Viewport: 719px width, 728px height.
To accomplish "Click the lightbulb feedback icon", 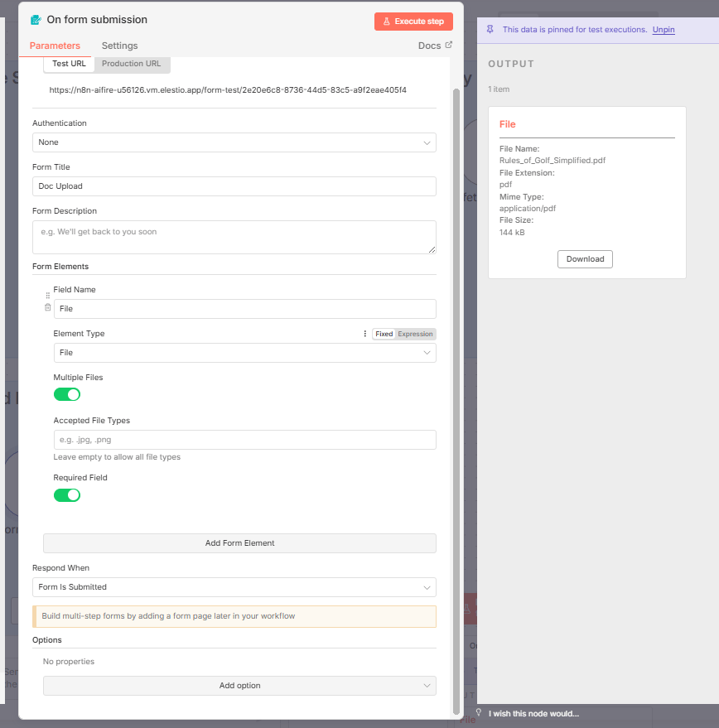I will point(479,713).
